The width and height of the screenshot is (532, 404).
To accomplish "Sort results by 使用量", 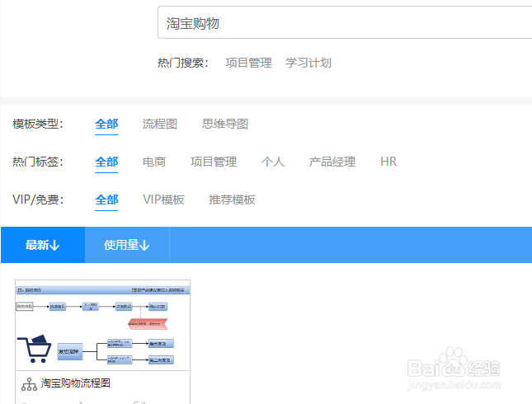I will coord(127,245).
